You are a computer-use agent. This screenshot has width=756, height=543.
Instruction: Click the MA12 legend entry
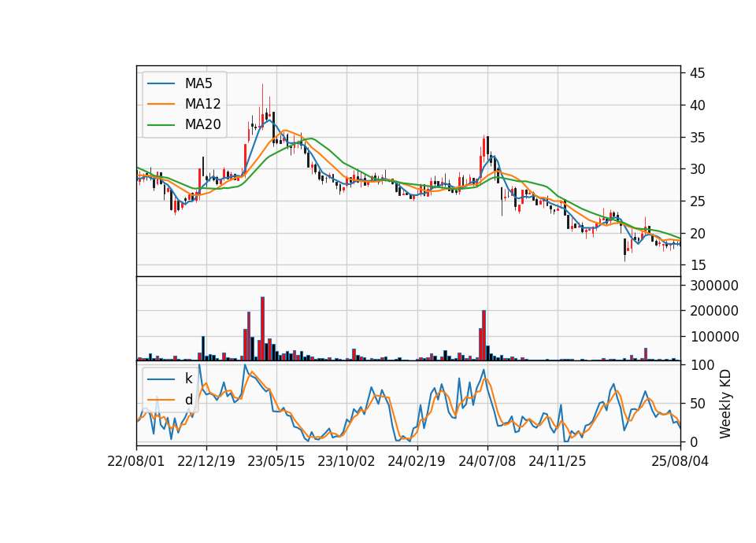(183, 104)
